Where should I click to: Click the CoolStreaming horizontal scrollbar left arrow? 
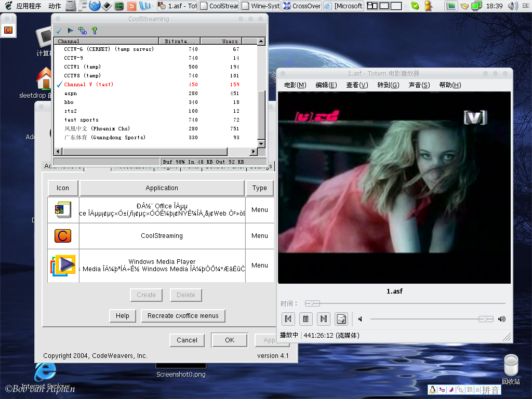(x=58, y=151)
